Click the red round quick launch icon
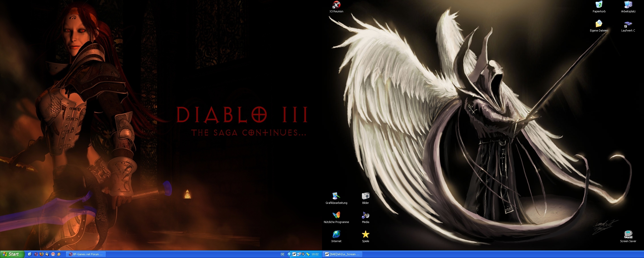Image resolution: width=644 pixels, height=258 pixels. click(53, 254)
